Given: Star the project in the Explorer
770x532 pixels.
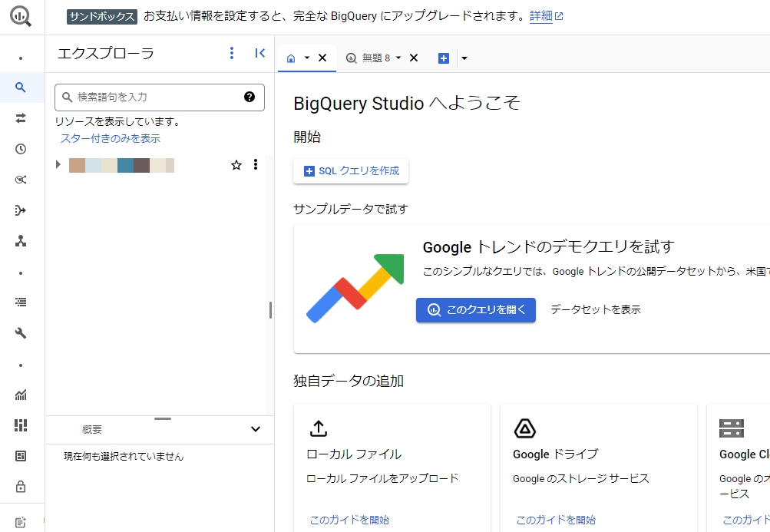Looking at the screenshot, I should tap(236, 164).
